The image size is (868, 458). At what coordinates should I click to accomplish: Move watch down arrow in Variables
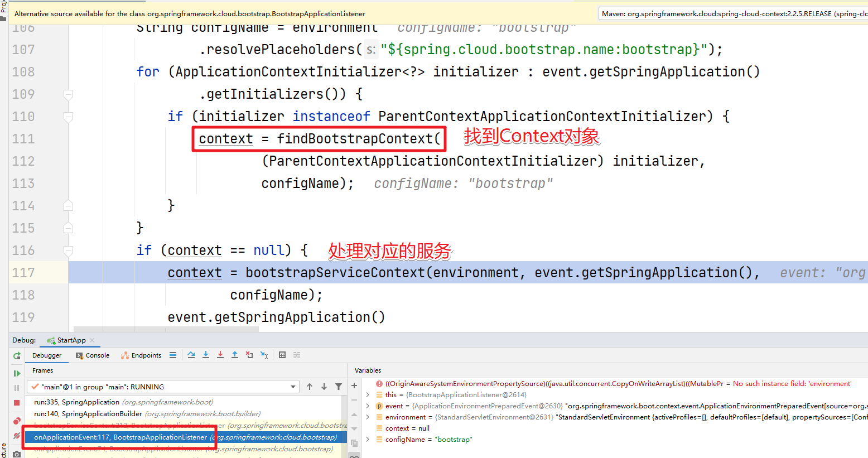[354, 429]
